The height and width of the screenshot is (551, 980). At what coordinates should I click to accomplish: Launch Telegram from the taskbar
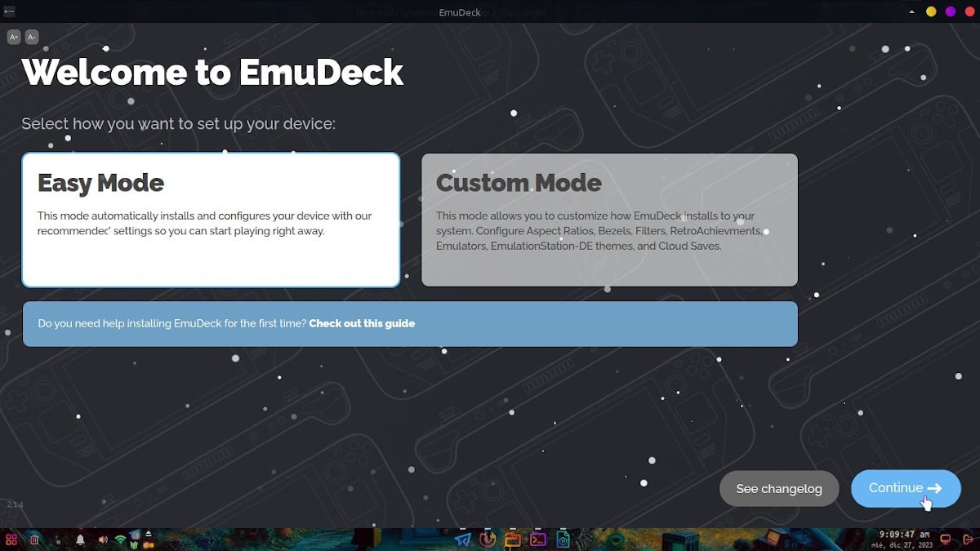[x=463, y=540]
